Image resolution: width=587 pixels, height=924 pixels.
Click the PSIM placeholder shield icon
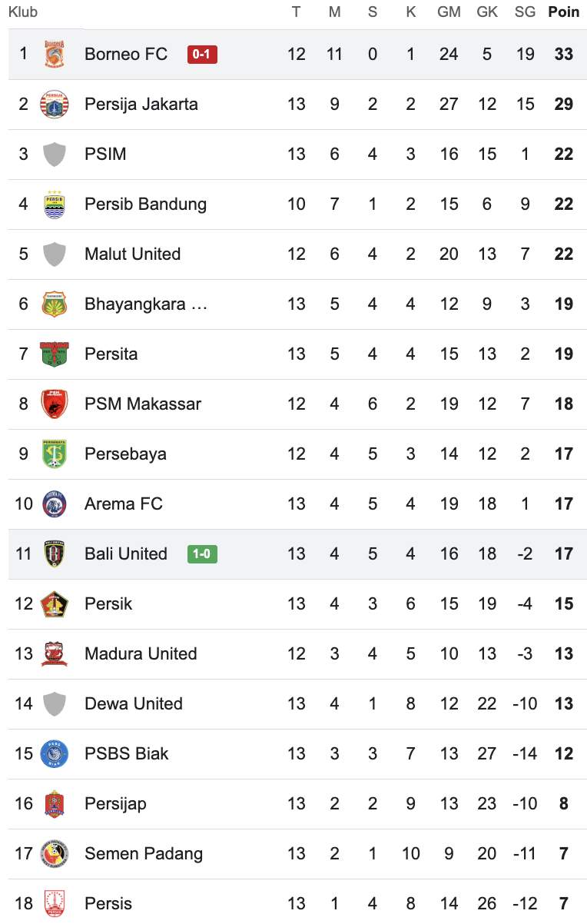[55, 155]
